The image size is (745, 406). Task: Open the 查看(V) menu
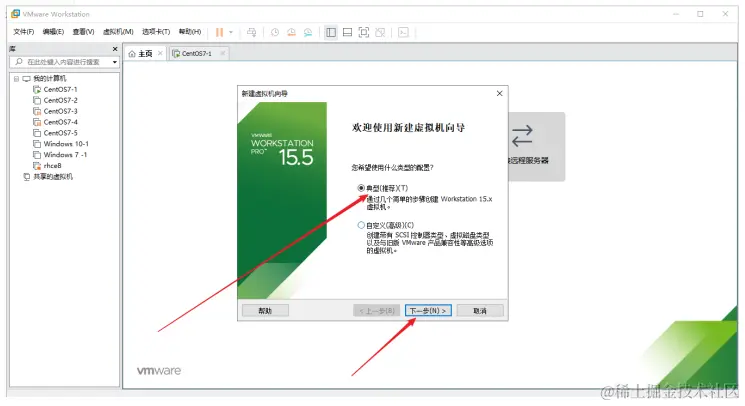pos(83,32)
